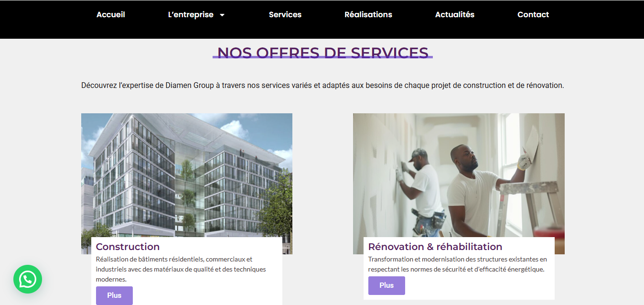Image resolution: width=644 pixels, height=305 pixels.
Task: Select Services in the navigation bar
Action: 285,14
